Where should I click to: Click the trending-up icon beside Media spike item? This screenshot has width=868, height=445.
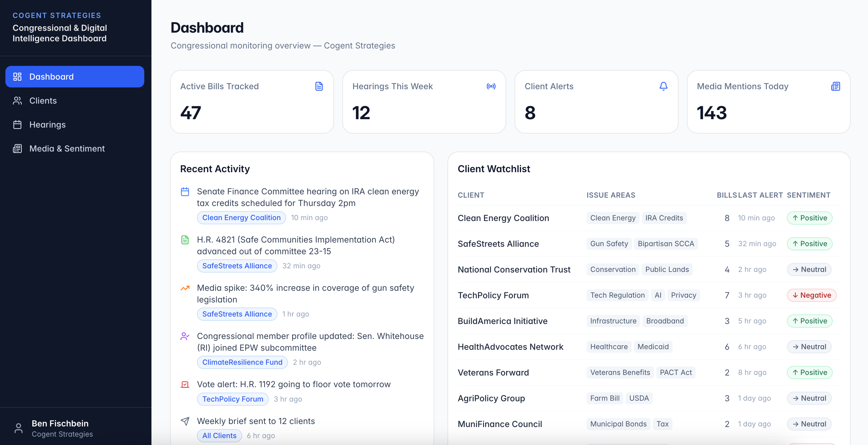[x=185, y=288]
